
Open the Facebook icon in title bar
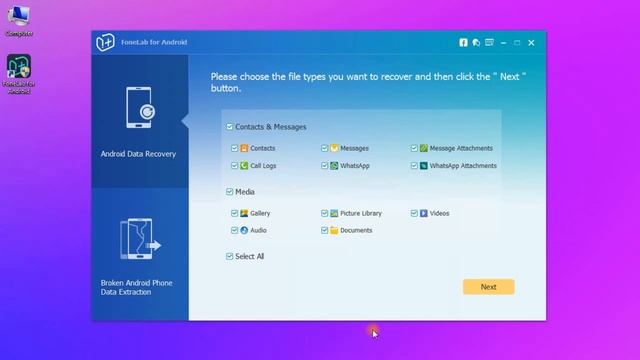click(463, 42)
